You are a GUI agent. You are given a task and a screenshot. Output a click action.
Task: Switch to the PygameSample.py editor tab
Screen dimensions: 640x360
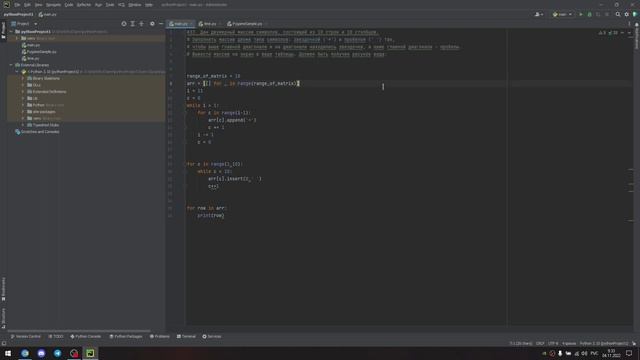[x=246, y=24]
